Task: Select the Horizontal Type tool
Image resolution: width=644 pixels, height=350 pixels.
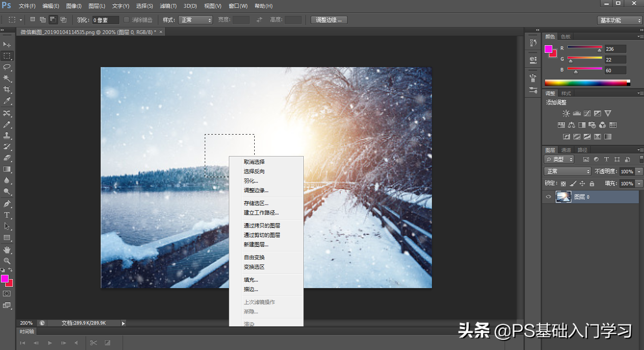Action: tap(7, 215)
